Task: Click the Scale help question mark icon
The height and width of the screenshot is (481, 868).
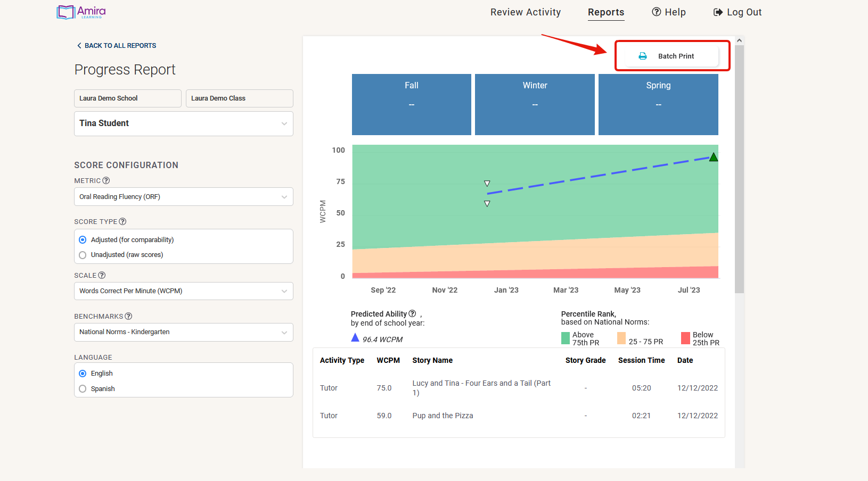Action: point(102,276)
